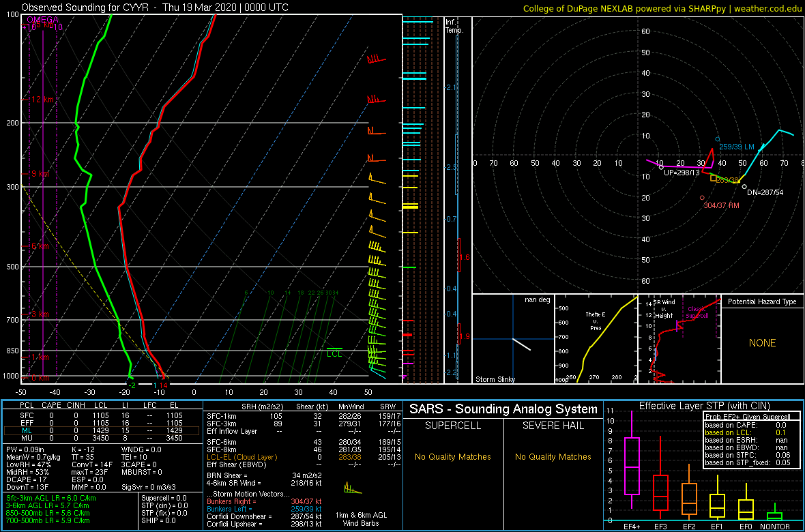This screenshot has height=532, width=805.
Task: Click No Quality Matches under SEVERE HAIL
Action: pos(553,456)
